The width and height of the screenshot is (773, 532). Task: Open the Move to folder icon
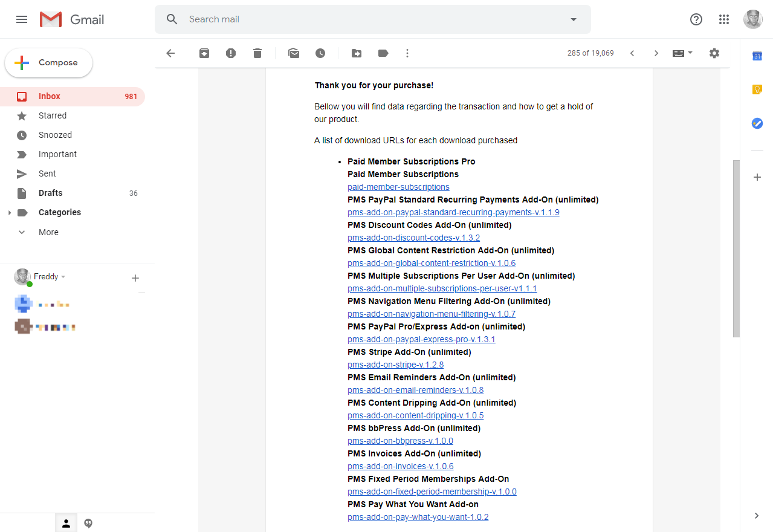(357, 53)
